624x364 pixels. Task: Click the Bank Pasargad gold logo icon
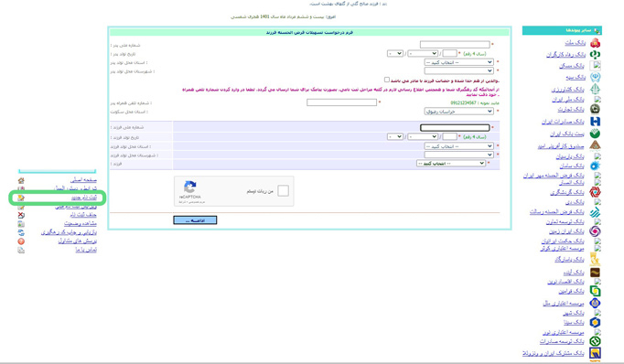(x=595, y=260)
